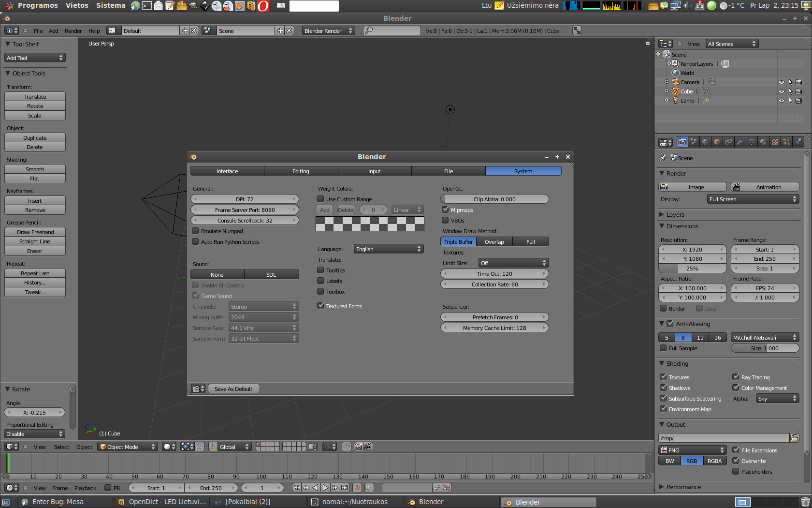Viewport: 812px width, 508px height.
Task: Click the timeline record keyframe button
Action: [357, 488]
